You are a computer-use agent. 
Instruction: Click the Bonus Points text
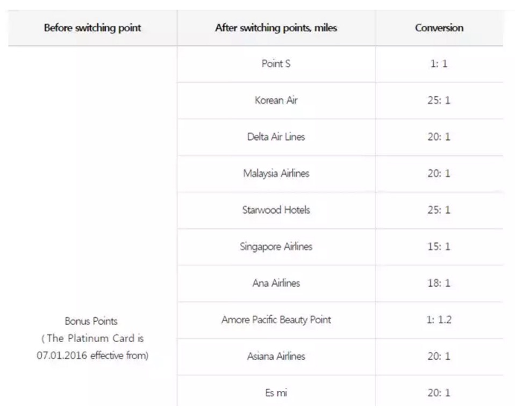pos(91,321)
